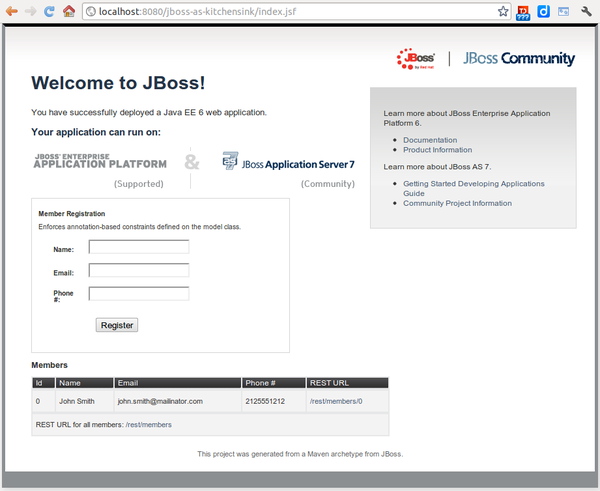Click the Welcome to JBoss! heading
The image size is (600, 491).
118,83
